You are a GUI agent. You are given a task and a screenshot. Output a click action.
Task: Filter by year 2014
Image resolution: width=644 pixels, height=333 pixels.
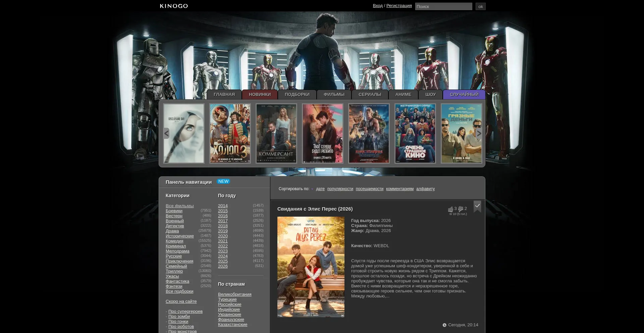[223, 206]
